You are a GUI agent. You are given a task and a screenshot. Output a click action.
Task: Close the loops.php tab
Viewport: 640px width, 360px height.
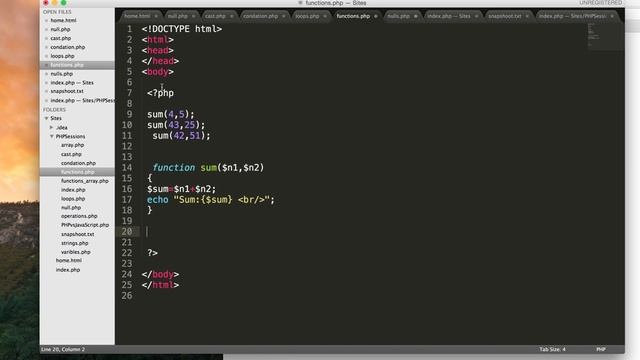coord(325,16)
